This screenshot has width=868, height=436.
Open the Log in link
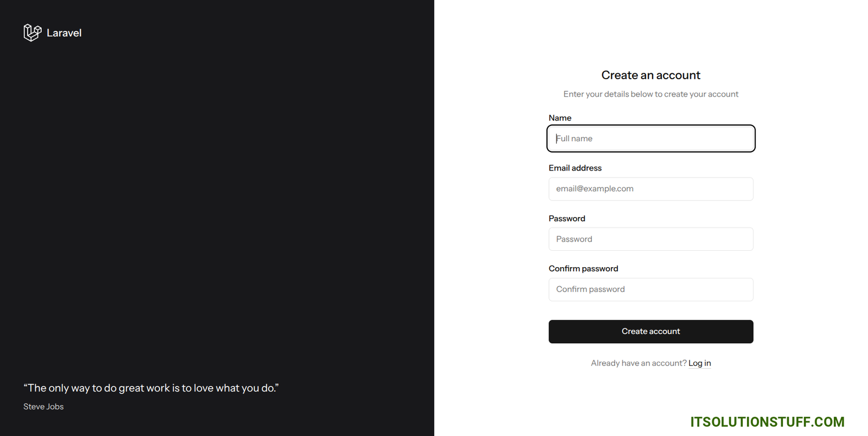699,363
